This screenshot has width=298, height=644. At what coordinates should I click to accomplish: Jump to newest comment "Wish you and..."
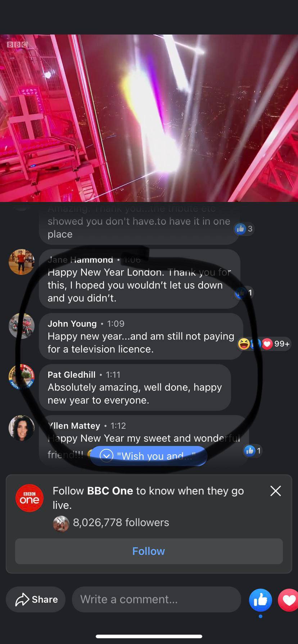149,456
